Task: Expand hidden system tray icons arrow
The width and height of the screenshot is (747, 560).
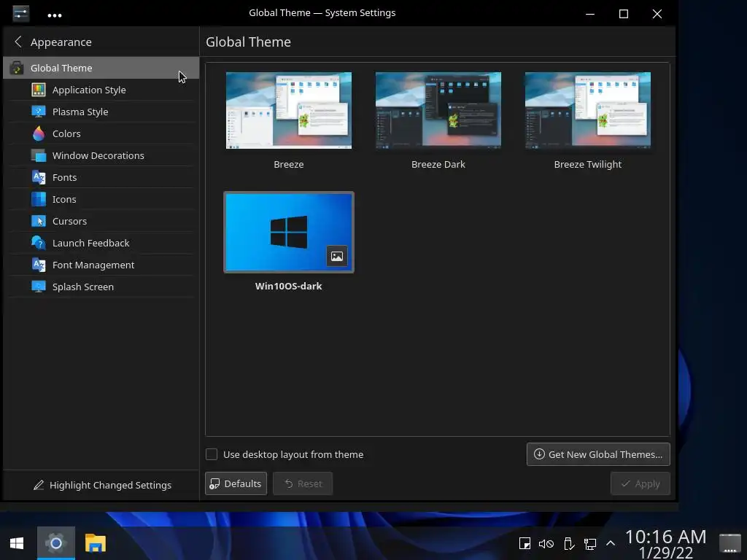Action: point(611,543)
